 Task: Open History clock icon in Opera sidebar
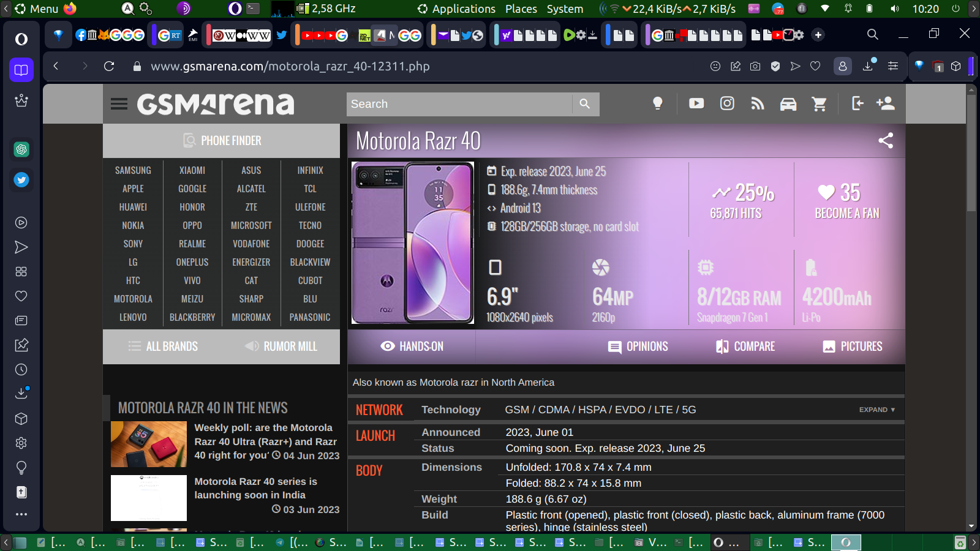(x=21, y=370)
